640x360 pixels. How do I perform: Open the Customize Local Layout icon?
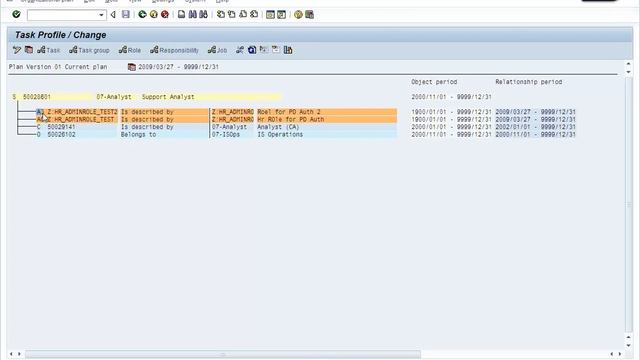[x=309, y=15]
